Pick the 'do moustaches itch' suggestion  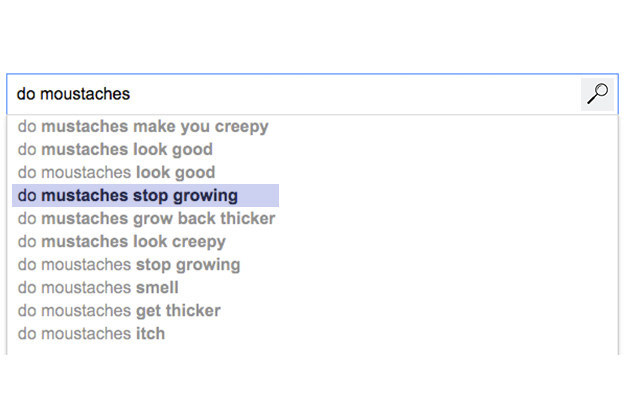91,334
